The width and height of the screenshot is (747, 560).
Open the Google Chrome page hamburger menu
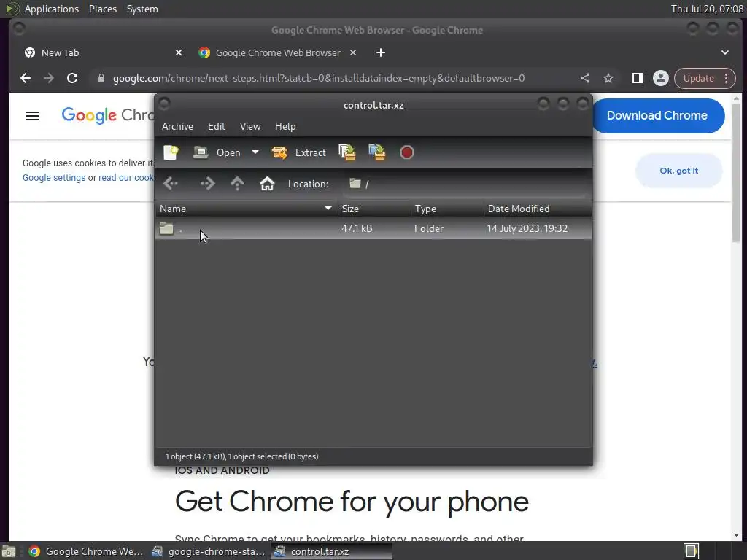(x=33, y=116)
